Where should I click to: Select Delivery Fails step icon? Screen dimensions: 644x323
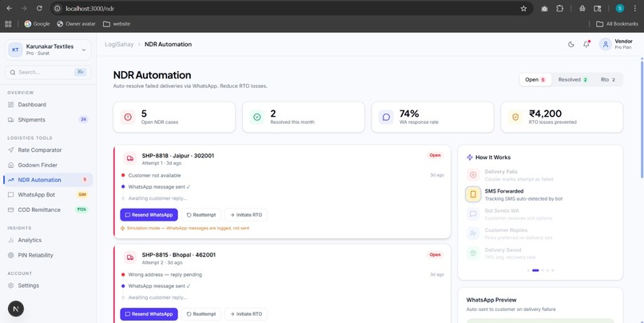[x=473, y=175]
